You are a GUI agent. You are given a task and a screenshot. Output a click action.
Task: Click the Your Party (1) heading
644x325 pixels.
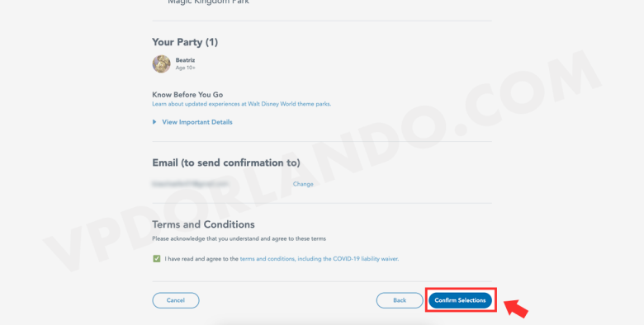[185, 42]
